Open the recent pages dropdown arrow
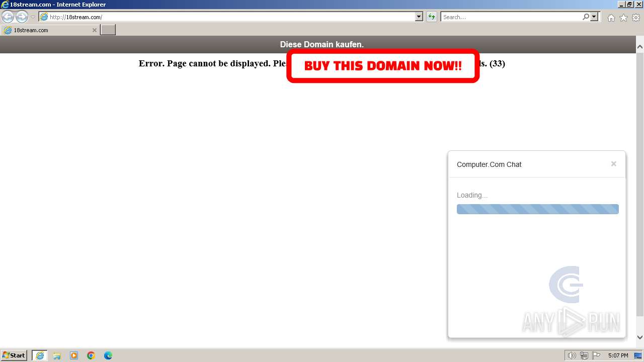644x362 pixels. [33, 17]
